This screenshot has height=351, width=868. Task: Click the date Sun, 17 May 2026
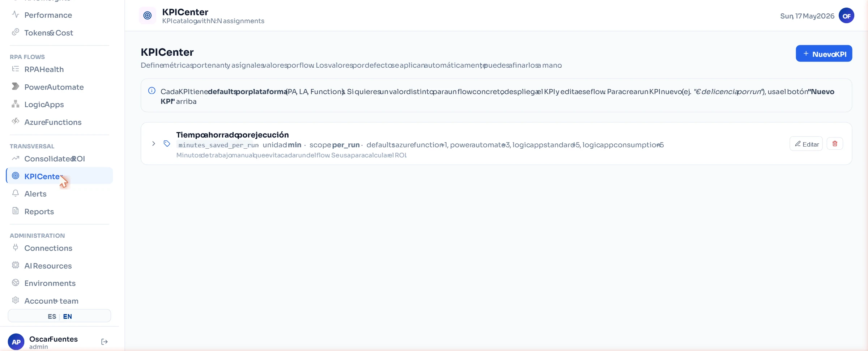tap(807, 16)
